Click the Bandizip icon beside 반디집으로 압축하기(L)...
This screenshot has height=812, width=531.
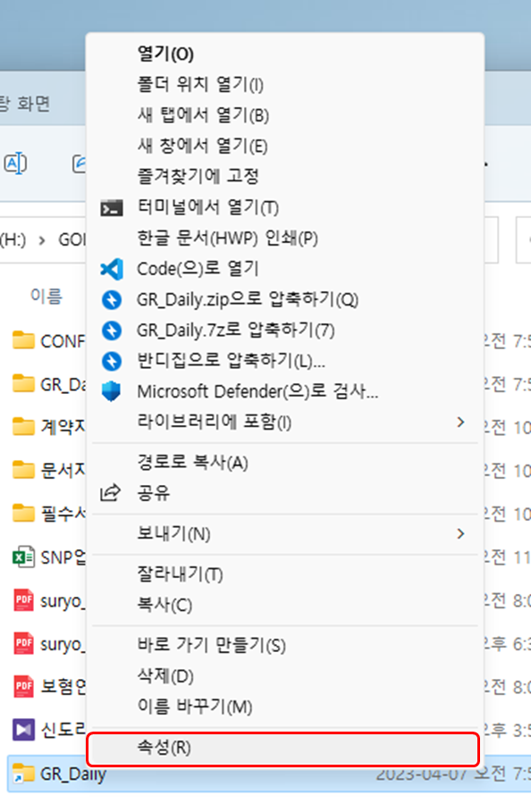[112, 361]
